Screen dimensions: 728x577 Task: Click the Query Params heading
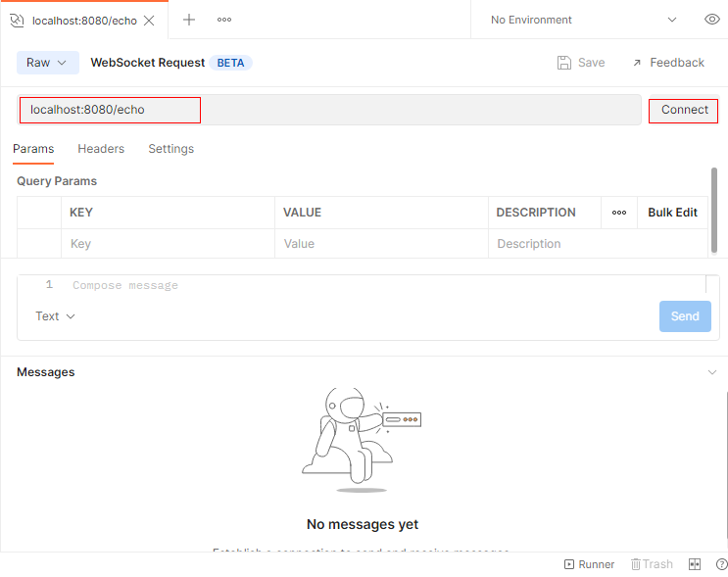click(57, 181)
